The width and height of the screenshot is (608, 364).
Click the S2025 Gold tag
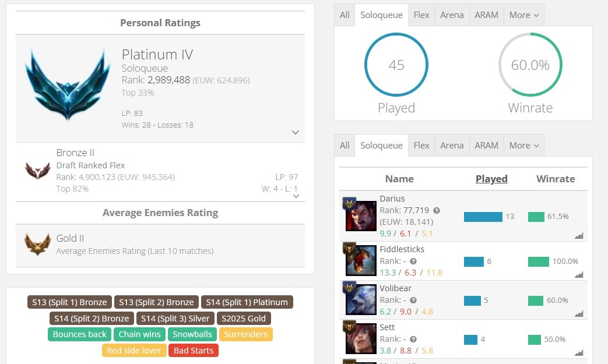(x=244, y=319)
